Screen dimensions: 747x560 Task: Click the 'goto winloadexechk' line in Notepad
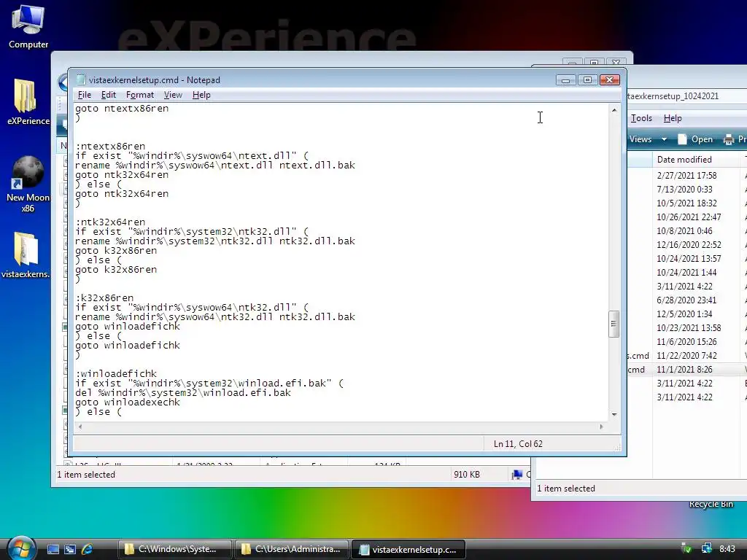pyautogui.click(x=128, y=402)
